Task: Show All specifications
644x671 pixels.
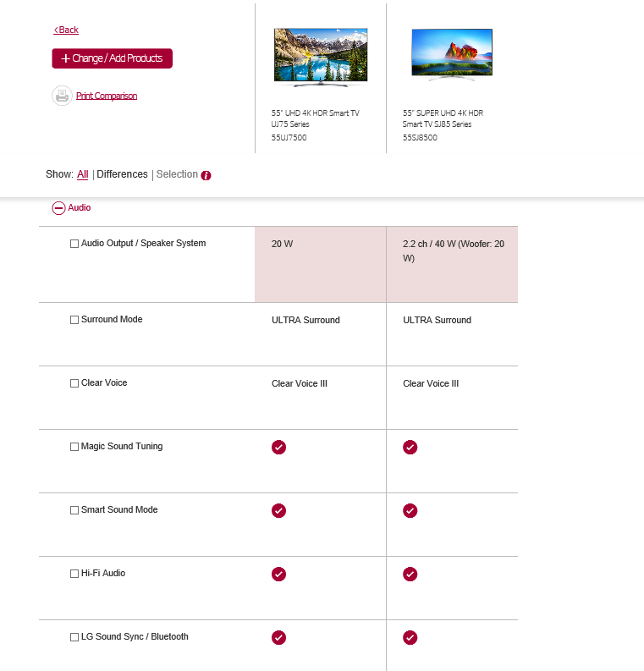Action: [82, 174]
